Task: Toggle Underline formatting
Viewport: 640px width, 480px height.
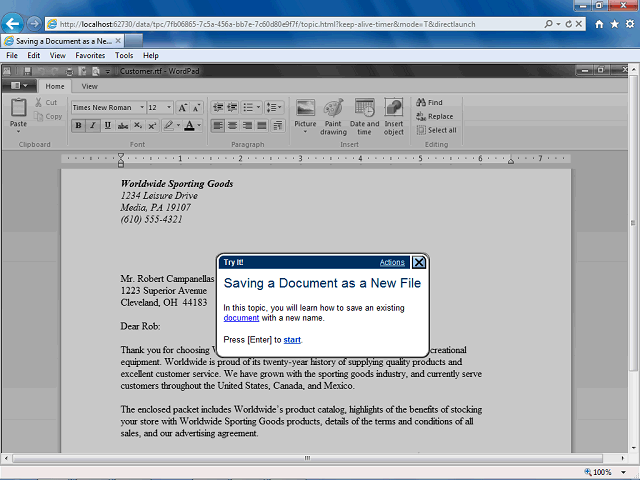Action: [x=108, y=126]
